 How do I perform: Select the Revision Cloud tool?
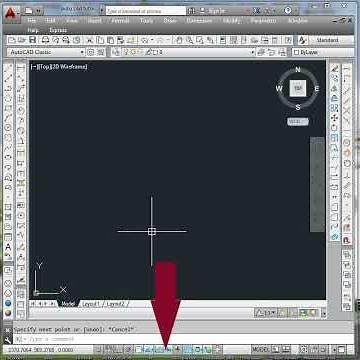8,137
